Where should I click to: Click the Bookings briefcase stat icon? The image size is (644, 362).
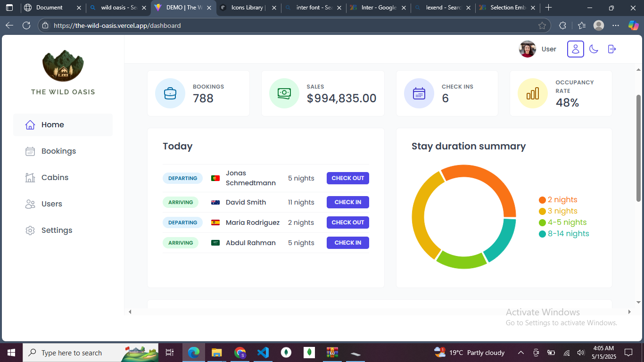click(170, 93)
